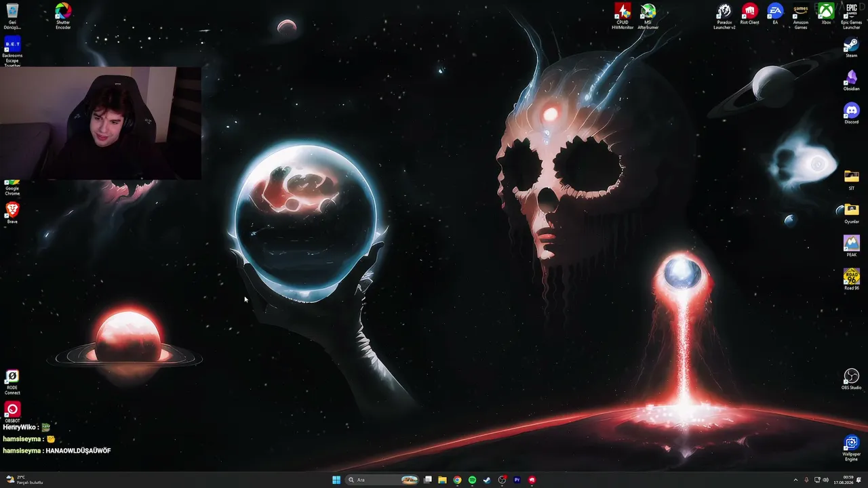Select the STT folder on desktop
The height and width of the screenshot is (488, 868).
pos(852,180)
